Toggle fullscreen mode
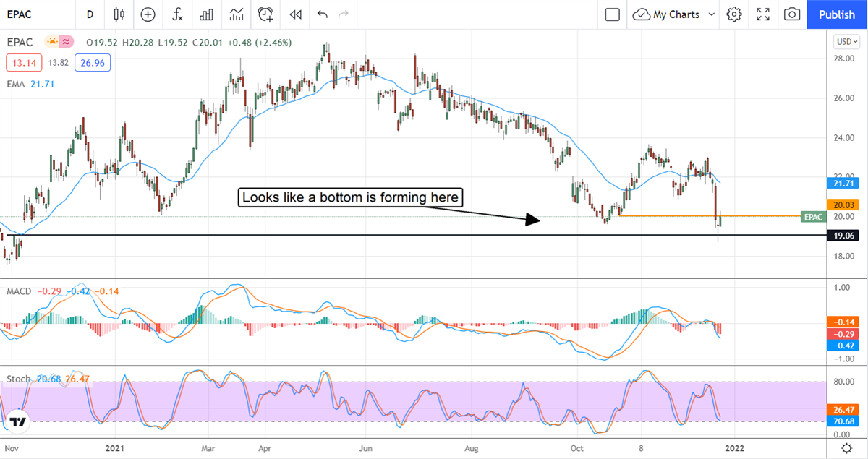The height and width of the screenshot is (459, 868). coord(763,14)
